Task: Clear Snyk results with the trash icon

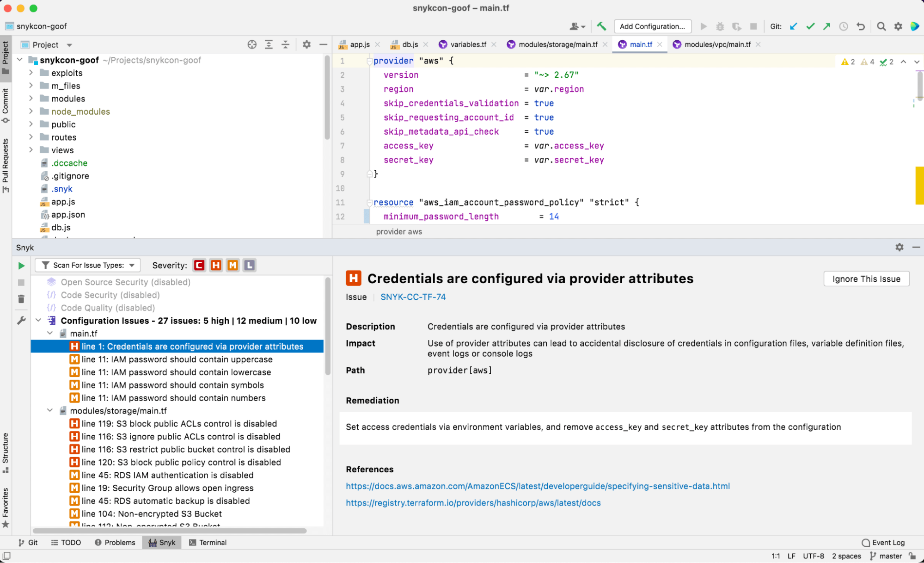Action: click(21, 299)
